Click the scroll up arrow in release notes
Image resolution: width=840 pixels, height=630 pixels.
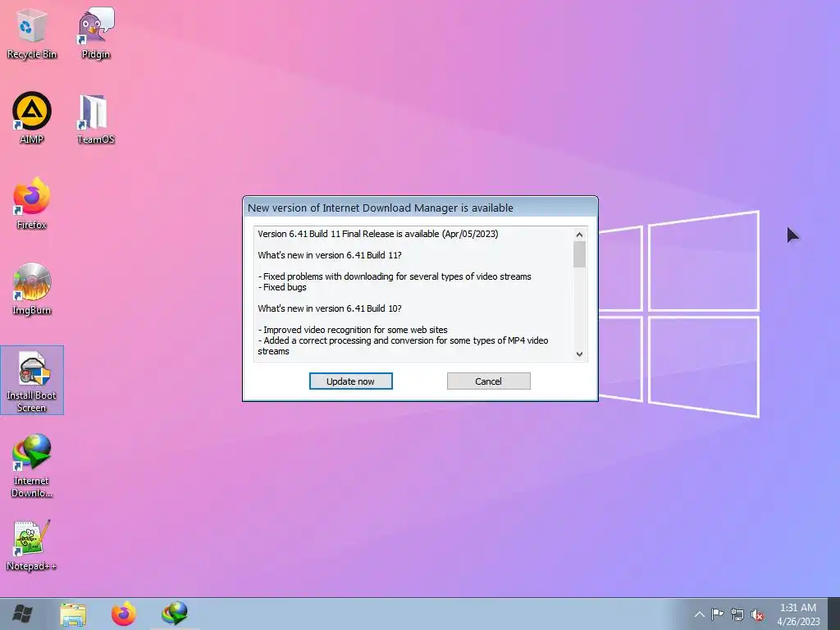pyautogui.click(x=579, y=235)
